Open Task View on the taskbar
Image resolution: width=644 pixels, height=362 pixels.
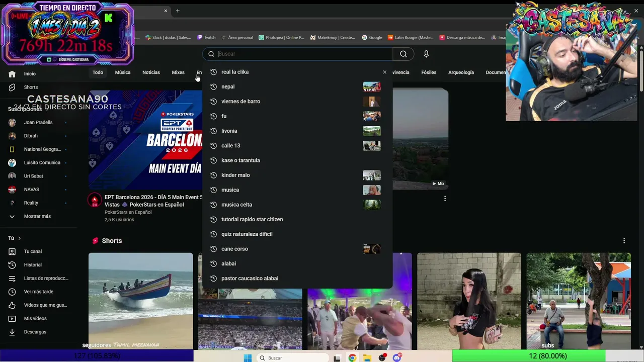(337, 358)
